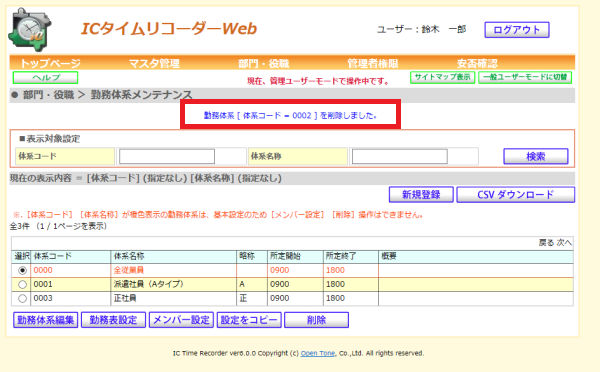Click the CSV ダウンロード button
Screen dimensions: 600x372
(516, 195)
